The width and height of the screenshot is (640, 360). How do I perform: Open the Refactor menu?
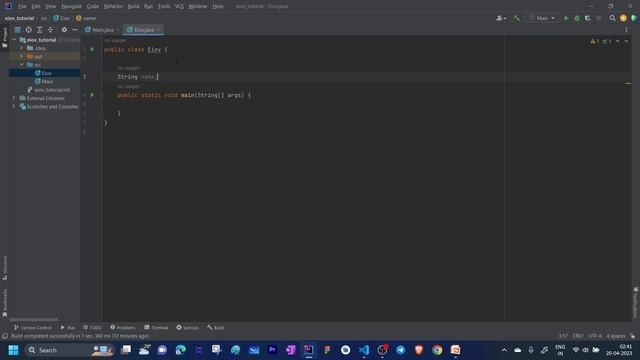pyautogui.click(x=113, y=6)
